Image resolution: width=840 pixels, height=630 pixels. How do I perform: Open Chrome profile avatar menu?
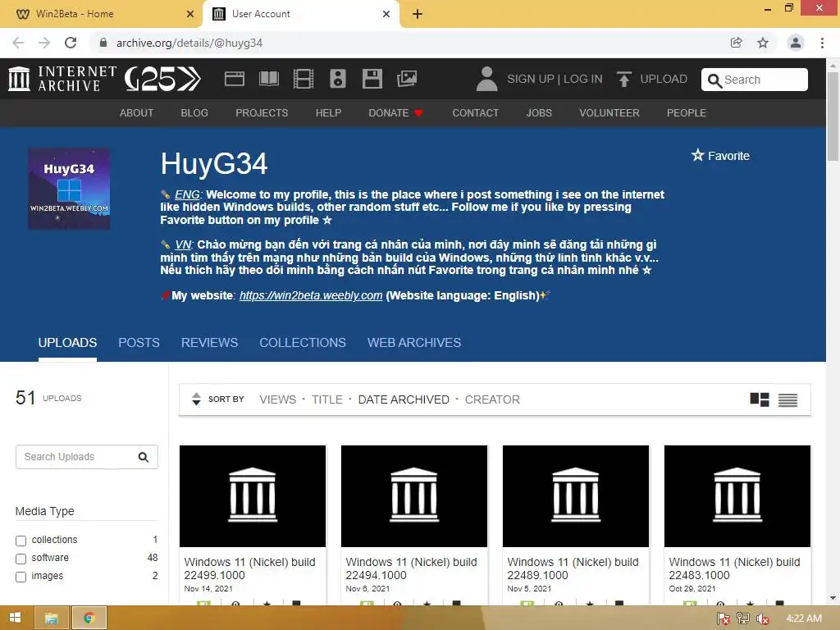[796, 43]
